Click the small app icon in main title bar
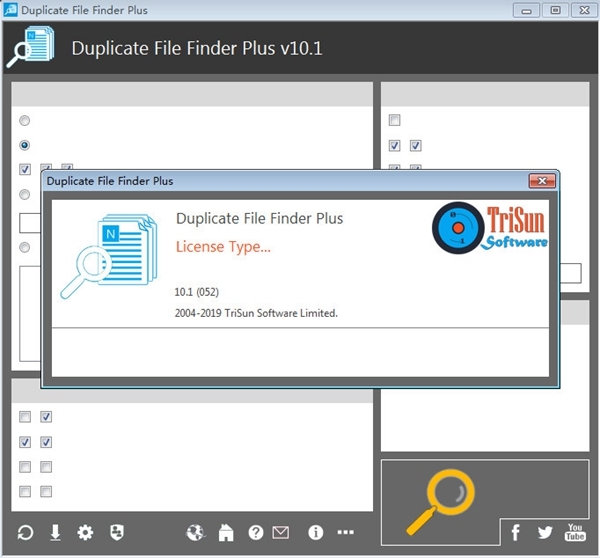 point(11,10)
